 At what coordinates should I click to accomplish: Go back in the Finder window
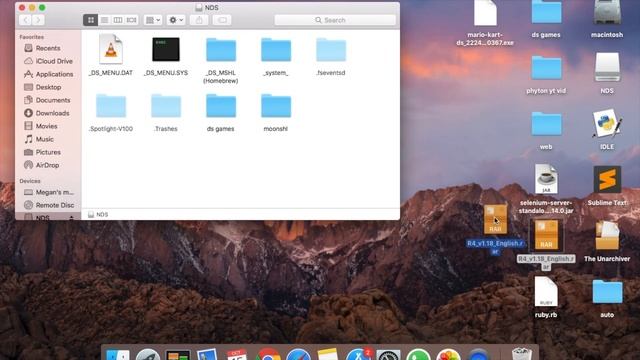coord(25,20)
